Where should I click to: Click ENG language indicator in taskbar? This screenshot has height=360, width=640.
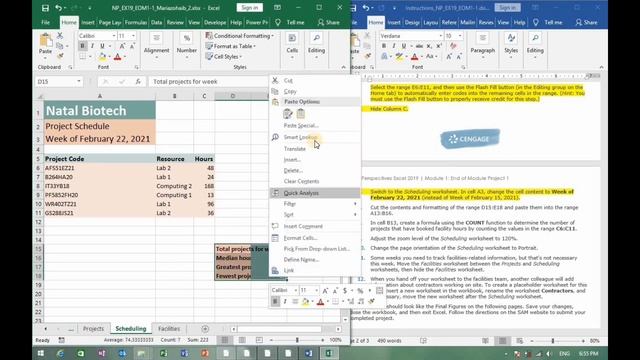tap(564, 353)
